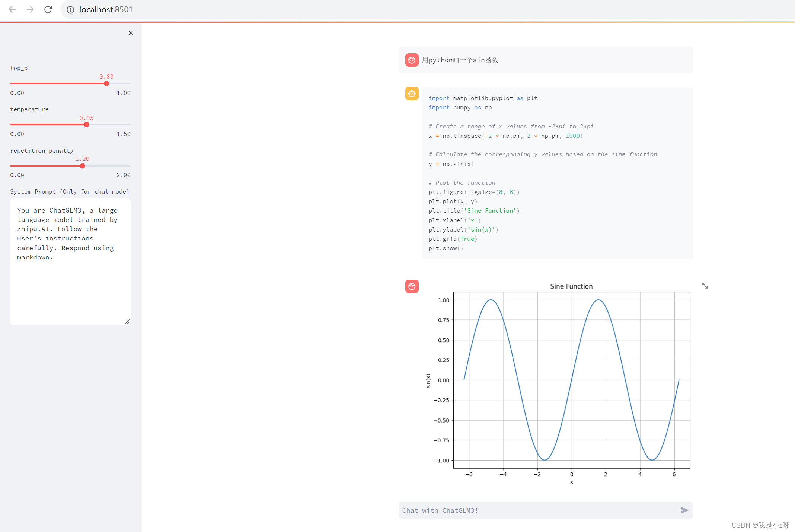Click the textarea resize handle corner
Image resolution: width=795 pixels, height=532 pixels.
click(127, 321)
